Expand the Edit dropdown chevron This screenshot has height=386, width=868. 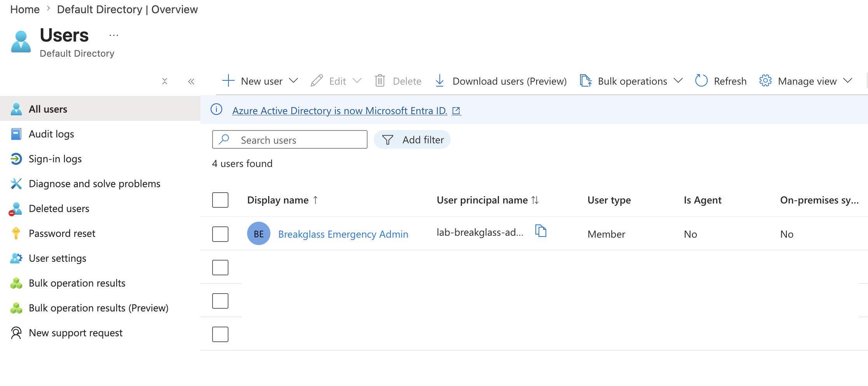point(357,80)
